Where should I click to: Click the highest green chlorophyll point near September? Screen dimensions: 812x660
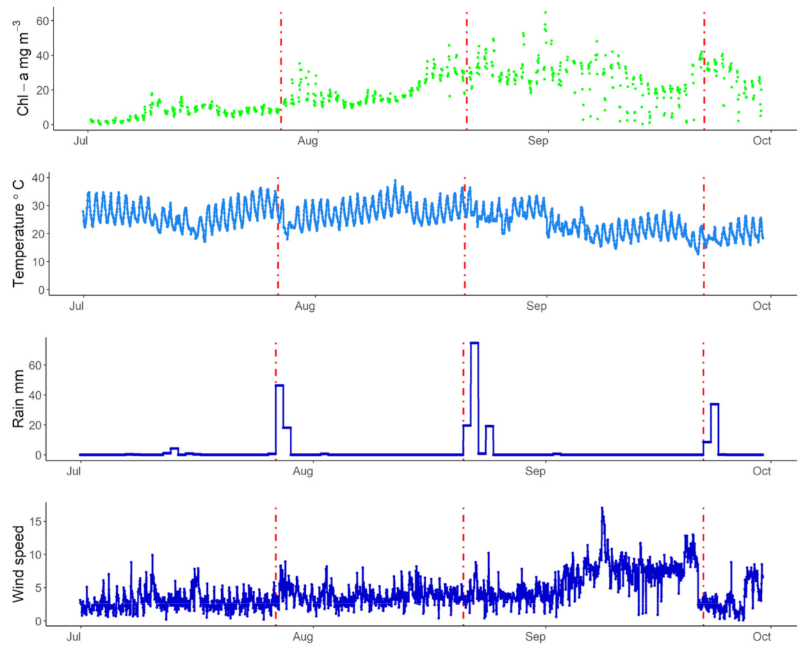tap(545, 12)
